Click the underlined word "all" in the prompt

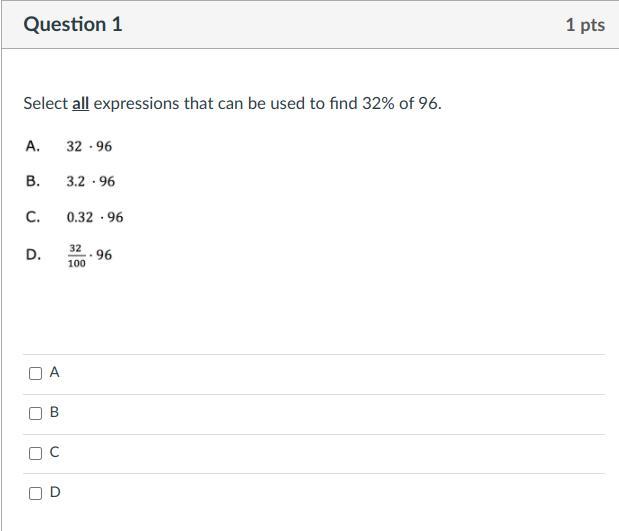(81, 103)
